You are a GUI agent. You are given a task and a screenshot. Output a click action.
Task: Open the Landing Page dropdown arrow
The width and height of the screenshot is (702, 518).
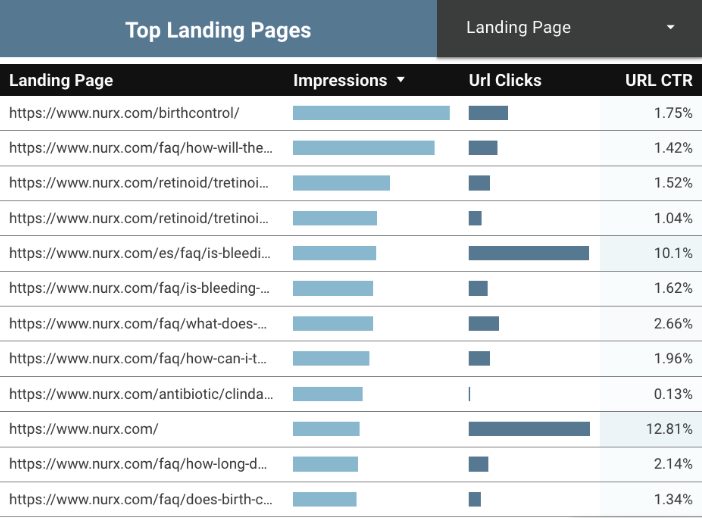(670, 28)
